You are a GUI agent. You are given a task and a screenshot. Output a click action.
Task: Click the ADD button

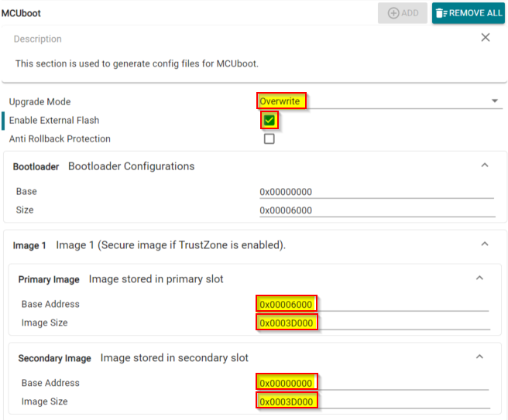coord(402,13)
